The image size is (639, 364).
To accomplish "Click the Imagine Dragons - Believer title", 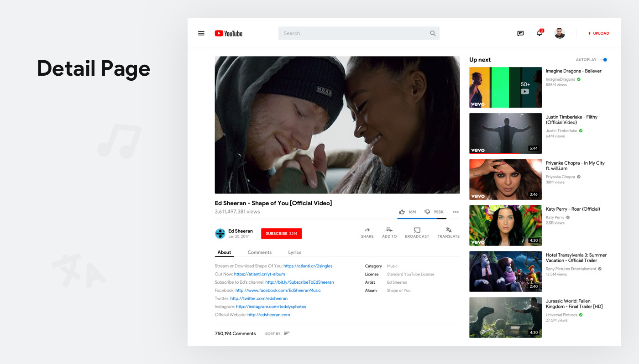I will (574, 71).
